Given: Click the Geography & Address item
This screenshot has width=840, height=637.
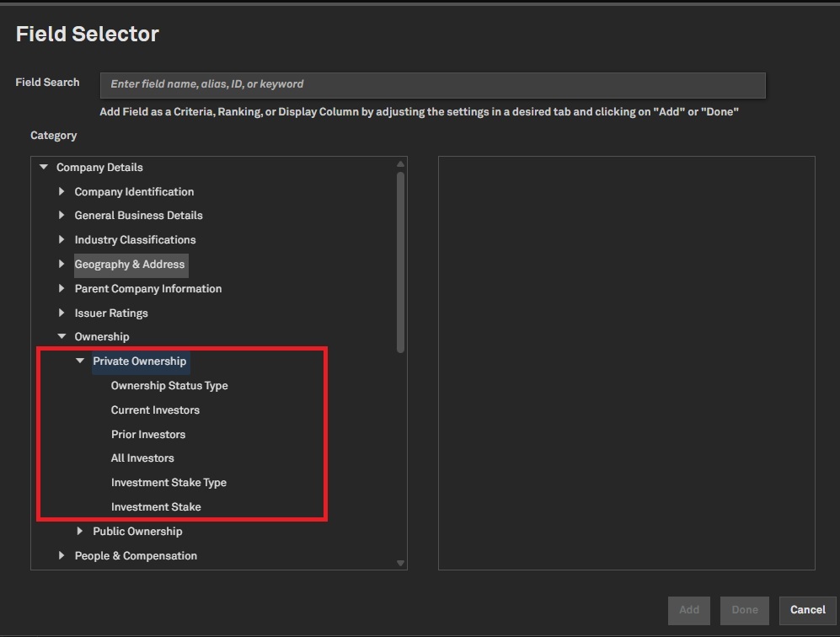Looking at the screenshot, I should [130, 265].
